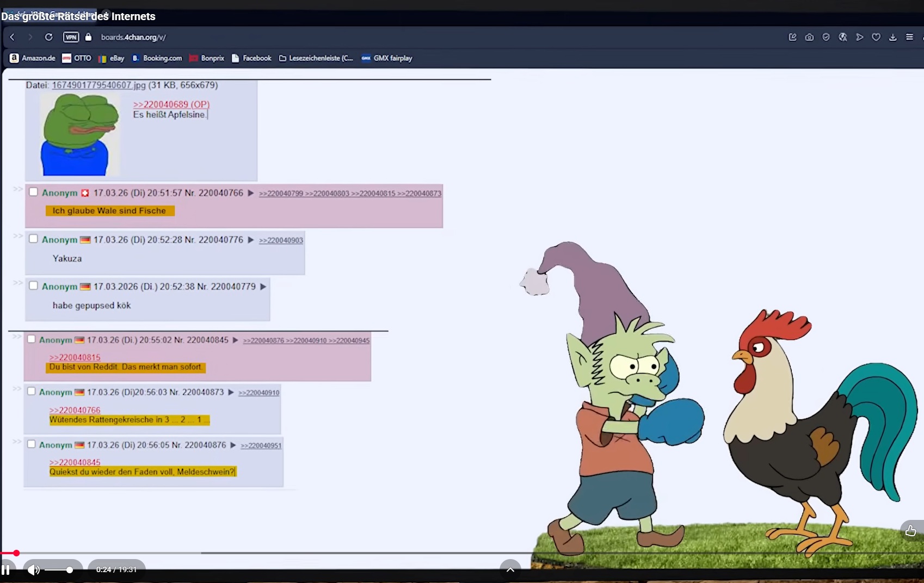Viewport: 924px width, 583px height.
Task: Tick the checkbox for post 220040776
Action: click(x=33, y=239)
